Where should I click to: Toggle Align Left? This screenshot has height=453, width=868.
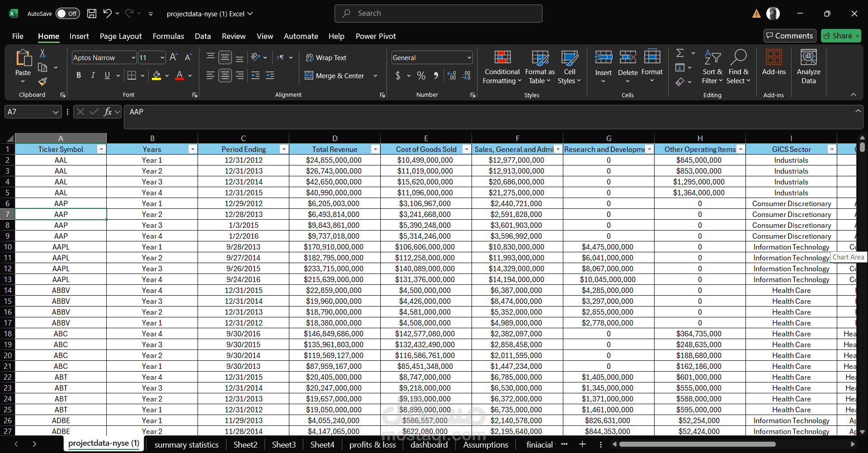tap(211, 75)
